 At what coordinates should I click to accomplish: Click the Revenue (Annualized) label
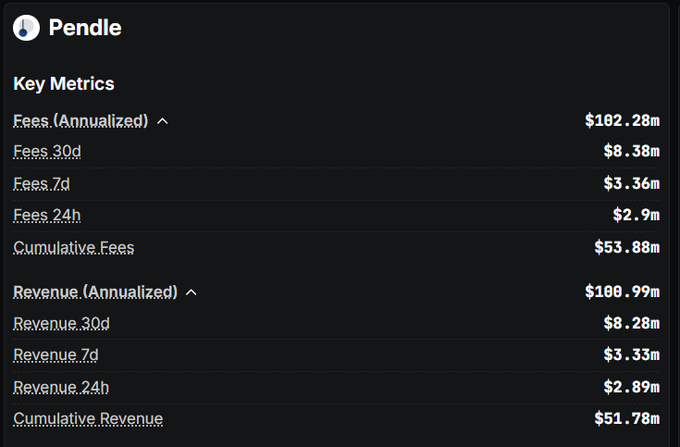pyautogui.click(x=95, y=292)
